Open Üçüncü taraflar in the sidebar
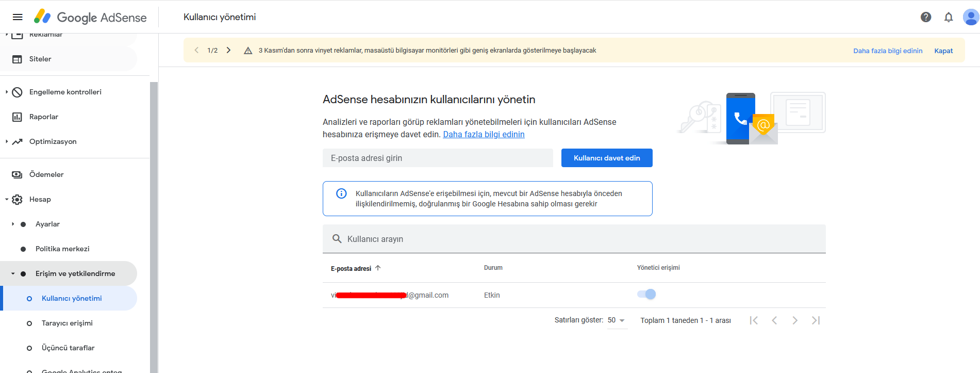The image size is (980, 373). (69, 348)
